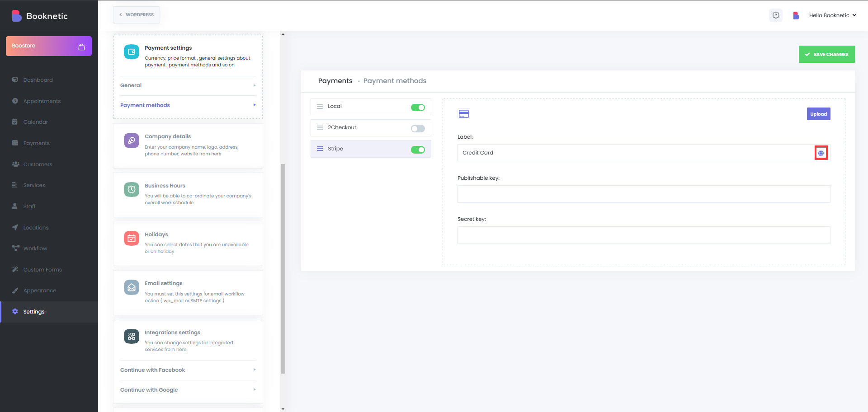Open the Holidays settings card
The width and height of the screenshot is (868, 412).
pyautogui.click(x=188, y=243)
